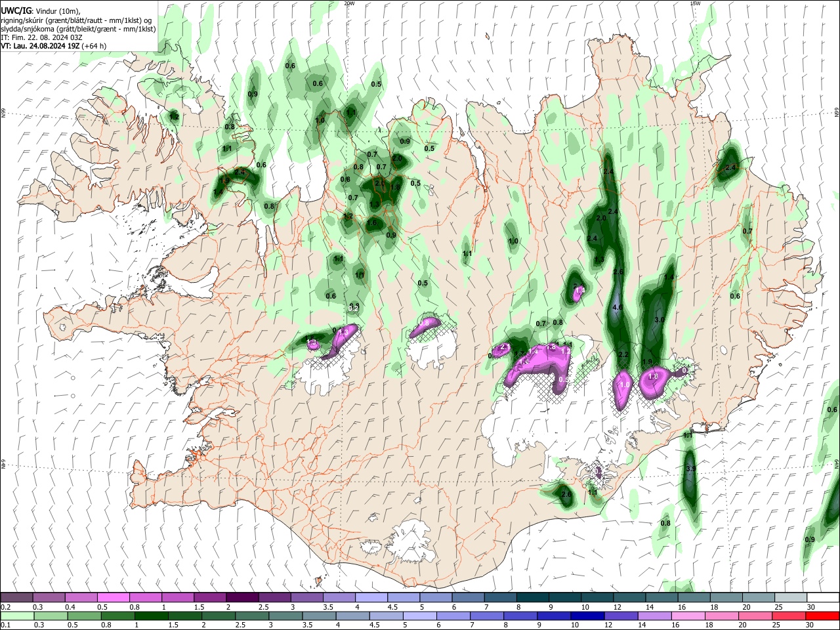The height and width of the screenshot is (630, 840).
Task: Click the medium green swatch between 0.5 and 0.8, lower legend
Action: (x=85, y=616)
